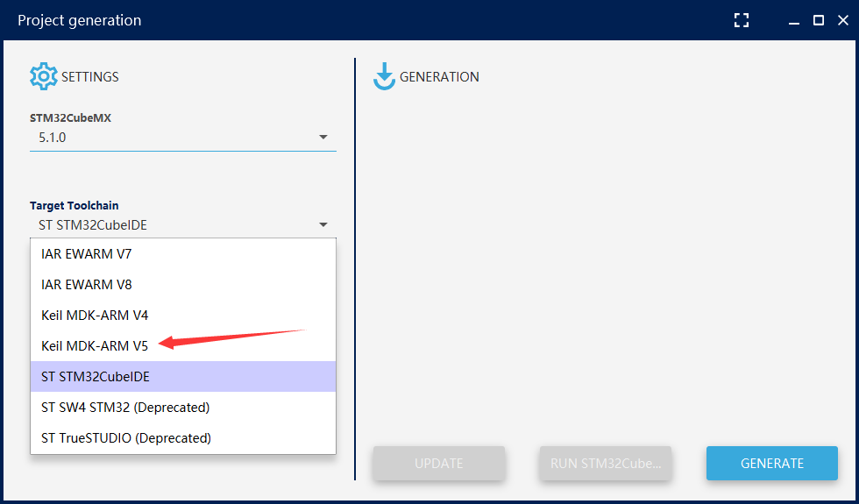Click the Project generation window title

click(80, 20)
